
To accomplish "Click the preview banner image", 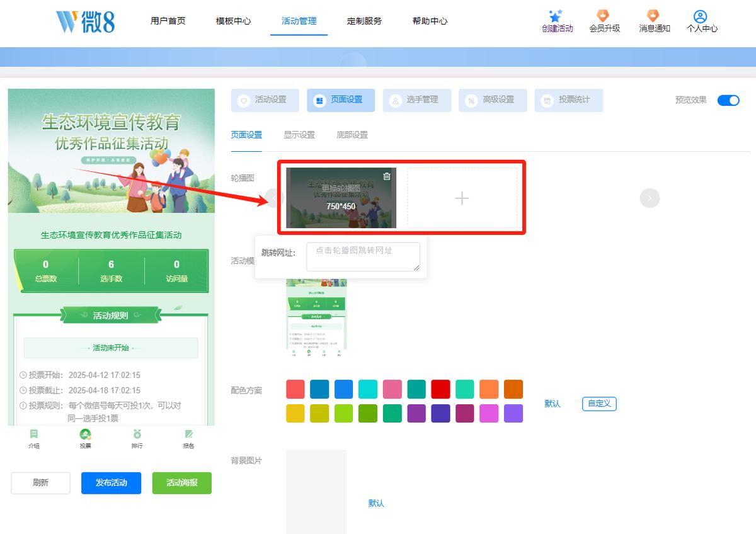I will tap(112, 151).
